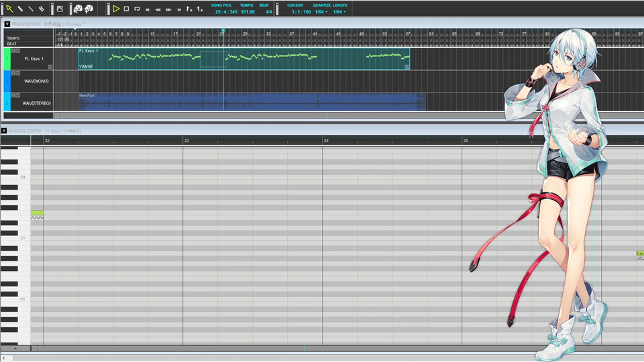Set the end marker flag icon

200,9
